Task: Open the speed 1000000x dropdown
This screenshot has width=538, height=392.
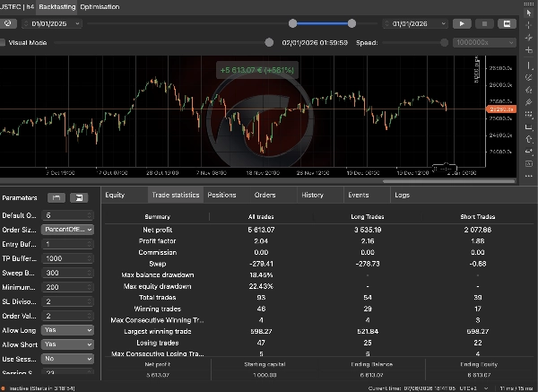Action: [484, 42]
